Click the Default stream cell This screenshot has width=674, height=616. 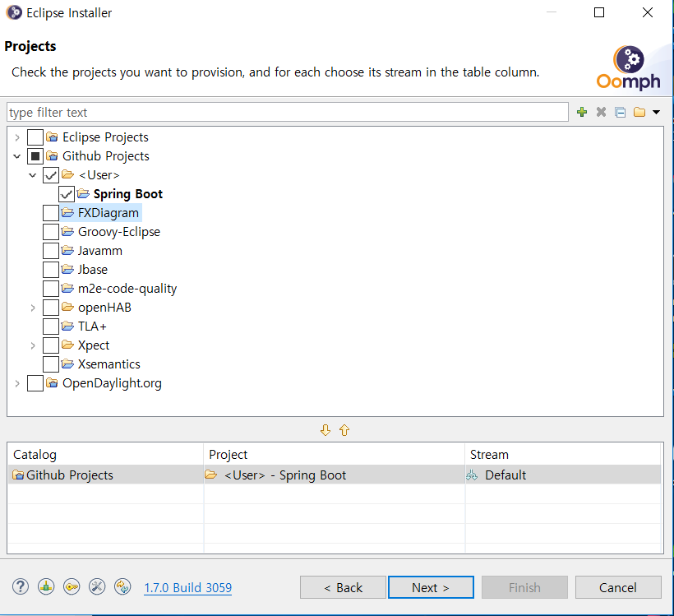563,475
